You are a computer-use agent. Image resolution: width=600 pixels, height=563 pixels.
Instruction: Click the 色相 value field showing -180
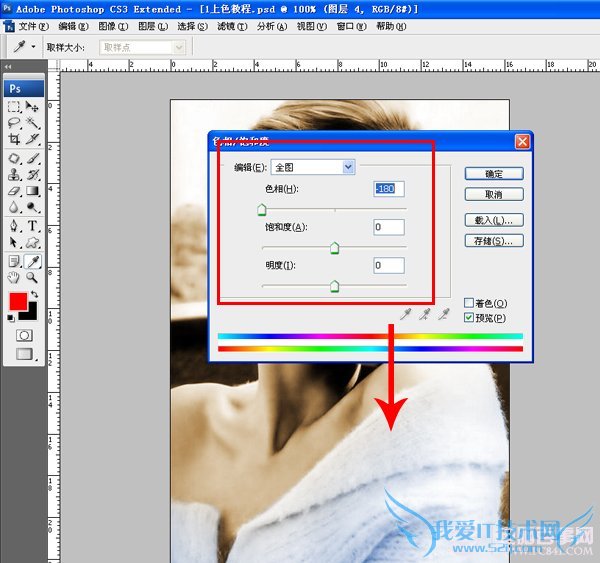(x=389, y=189)
